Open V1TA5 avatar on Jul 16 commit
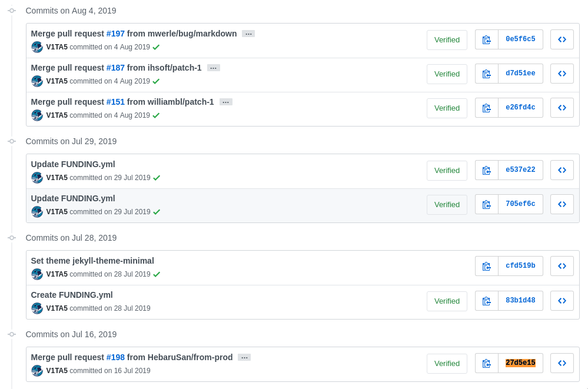Image resolution: width=588 pixels, height=389 pixels. tap(37, 371)
